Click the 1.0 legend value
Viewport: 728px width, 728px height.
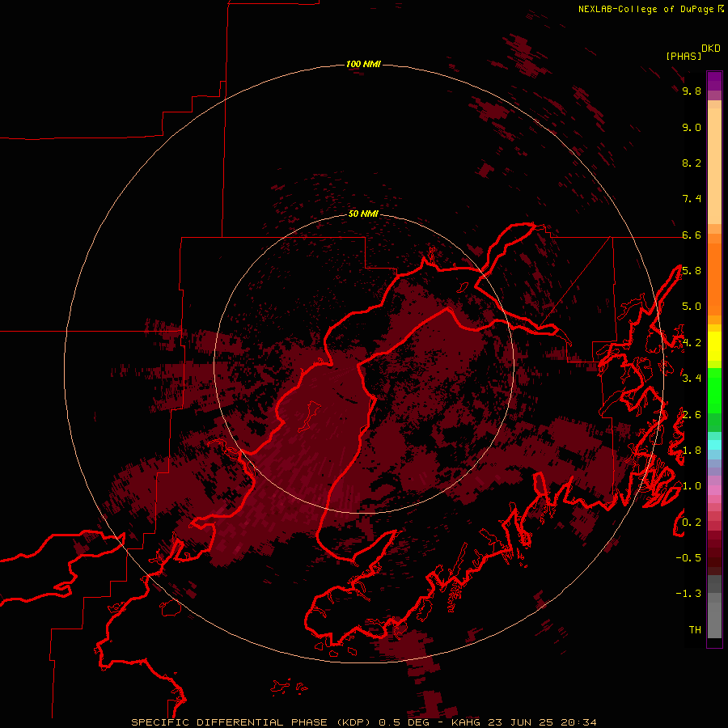[x=692, y=486]
